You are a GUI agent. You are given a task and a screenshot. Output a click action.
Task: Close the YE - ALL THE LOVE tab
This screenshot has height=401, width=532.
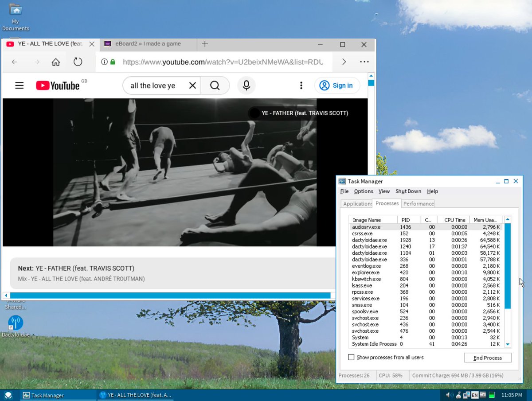tap(92, 44)
